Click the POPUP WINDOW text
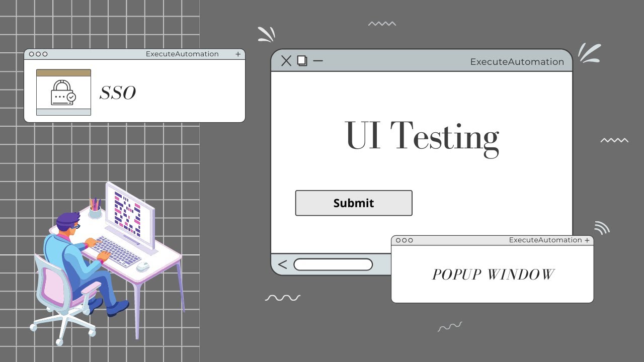 pyautogui.click(x=493, y=275)
